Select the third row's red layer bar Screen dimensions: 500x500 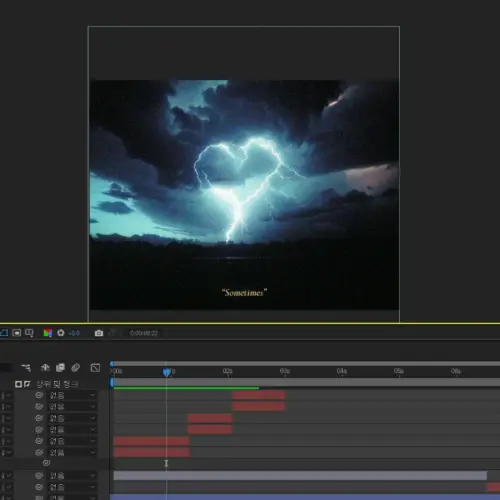pyautogui.click(x=210, y=418)
